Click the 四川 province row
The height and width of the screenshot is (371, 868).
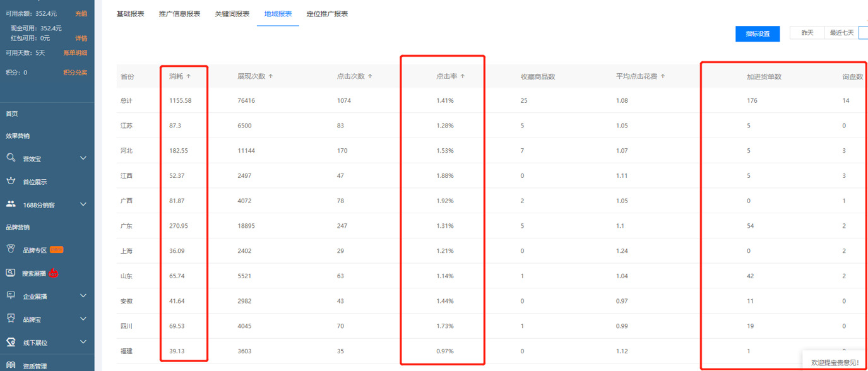tap(492, 326)
